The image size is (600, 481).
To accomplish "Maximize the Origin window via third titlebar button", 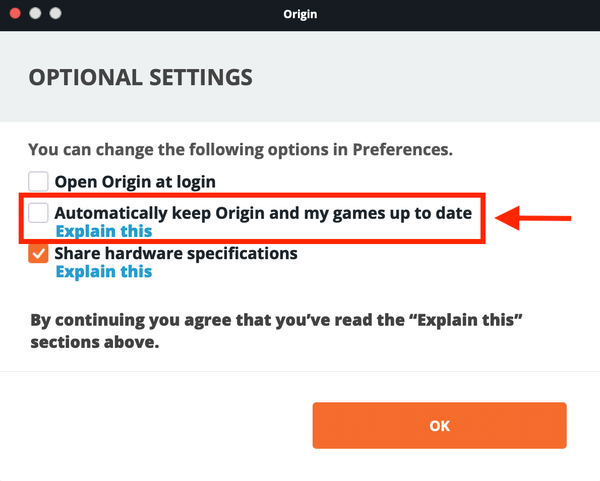I will click(x=55, y=13).
